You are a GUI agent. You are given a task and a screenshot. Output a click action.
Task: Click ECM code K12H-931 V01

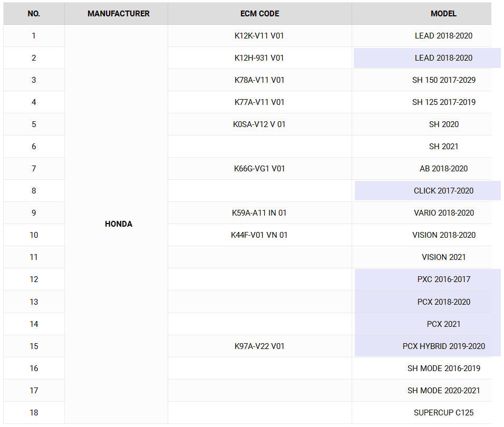tap(259, 58)
